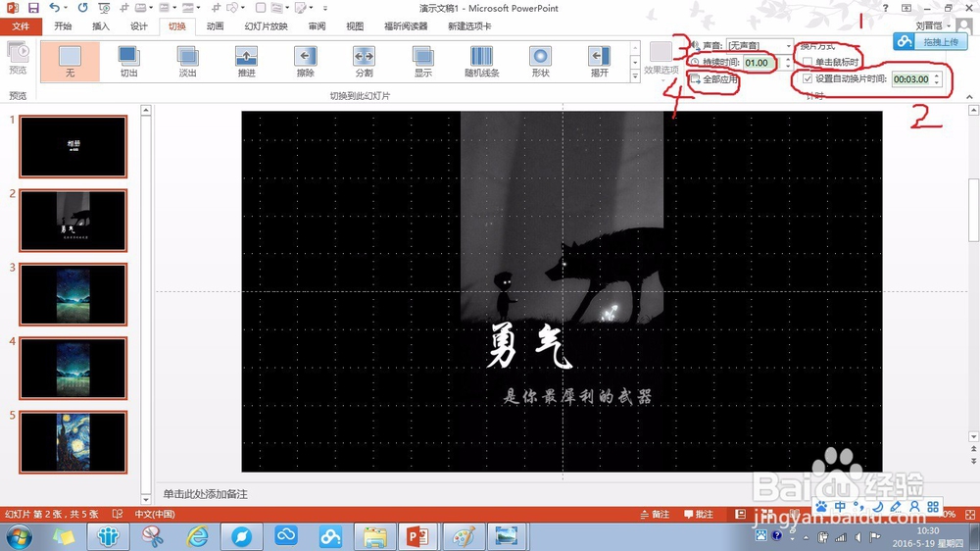
Task: Save the presentation from quick access toolbar
Action: point(33,8)
